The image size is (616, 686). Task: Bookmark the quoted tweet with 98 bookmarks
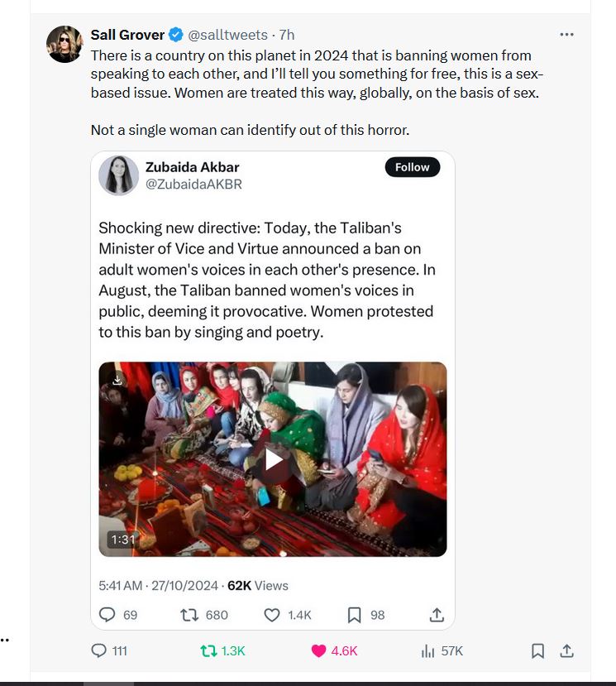click(x=355, y=615)
